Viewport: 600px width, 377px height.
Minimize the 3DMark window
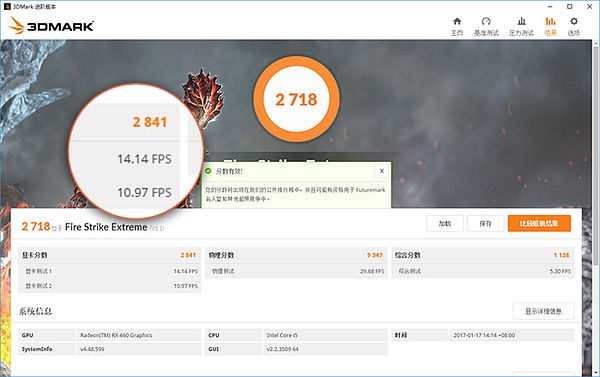[550, 7]
